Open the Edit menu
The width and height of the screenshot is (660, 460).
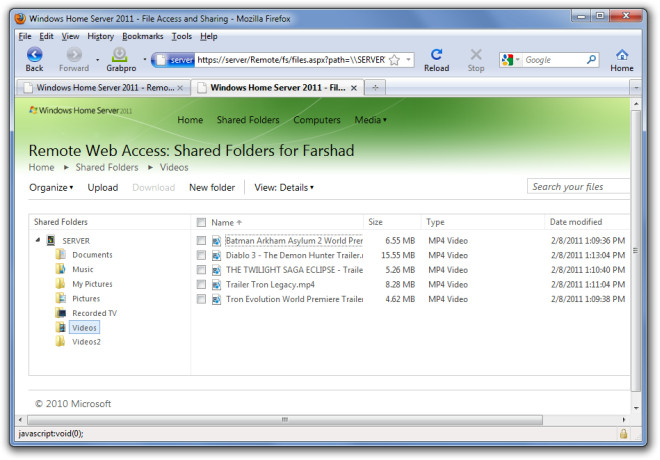click(x=46, y=36)
